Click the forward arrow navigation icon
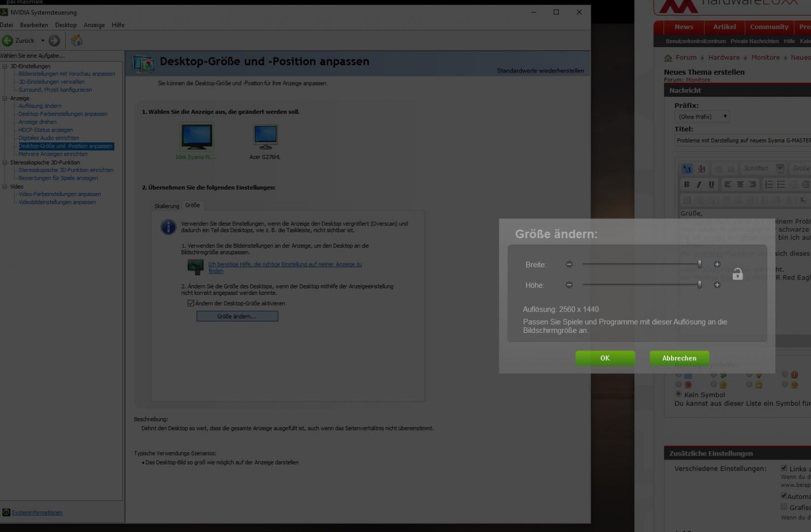The image size is (811, 532). [54, 41]
